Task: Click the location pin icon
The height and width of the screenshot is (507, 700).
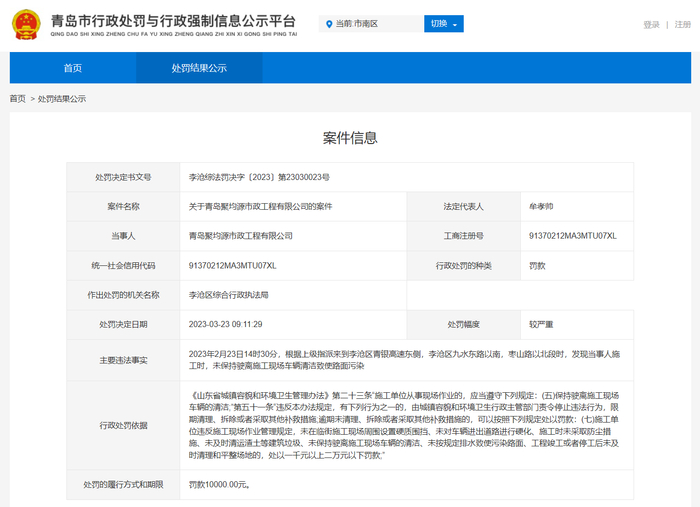Action: tap(328, 24)
